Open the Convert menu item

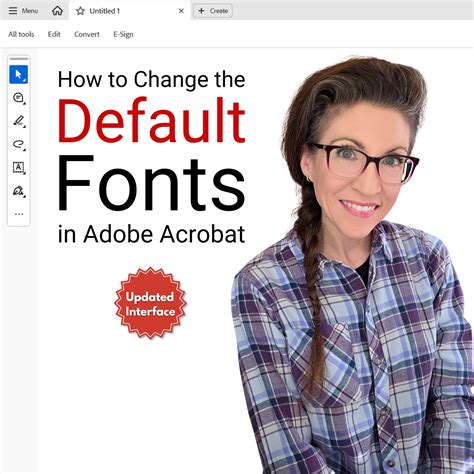[87, 34]
